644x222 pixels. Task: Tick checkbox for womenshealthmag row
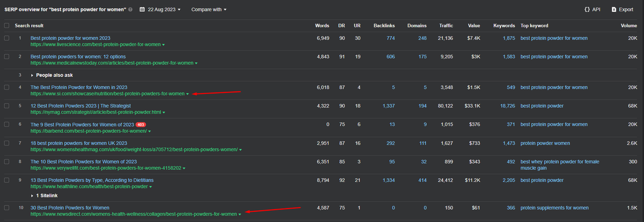[x=6, y=143]
